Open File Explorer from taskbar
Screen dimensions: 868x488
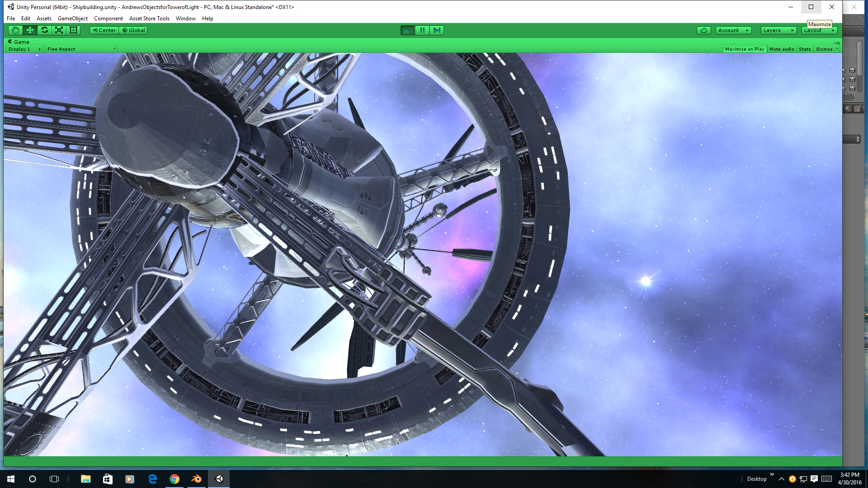(85, 479)
